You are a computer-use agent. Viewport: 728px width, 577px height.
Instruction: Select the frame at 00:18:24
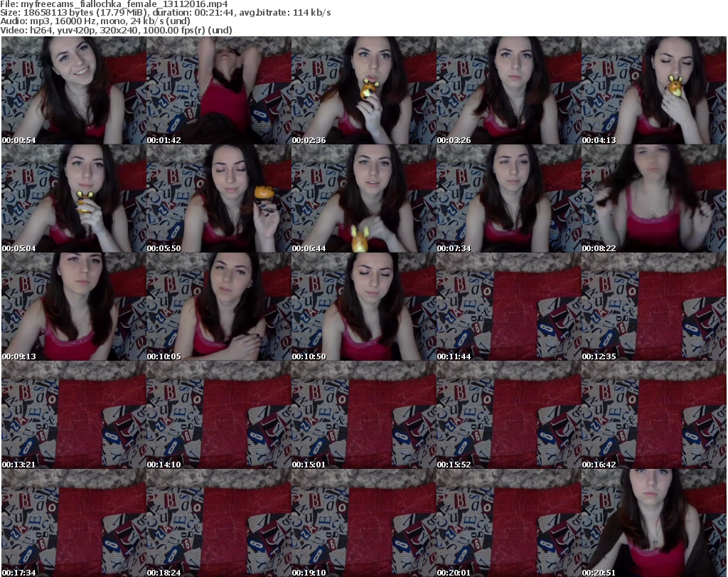pyautogui.click(x=218, y=523)
